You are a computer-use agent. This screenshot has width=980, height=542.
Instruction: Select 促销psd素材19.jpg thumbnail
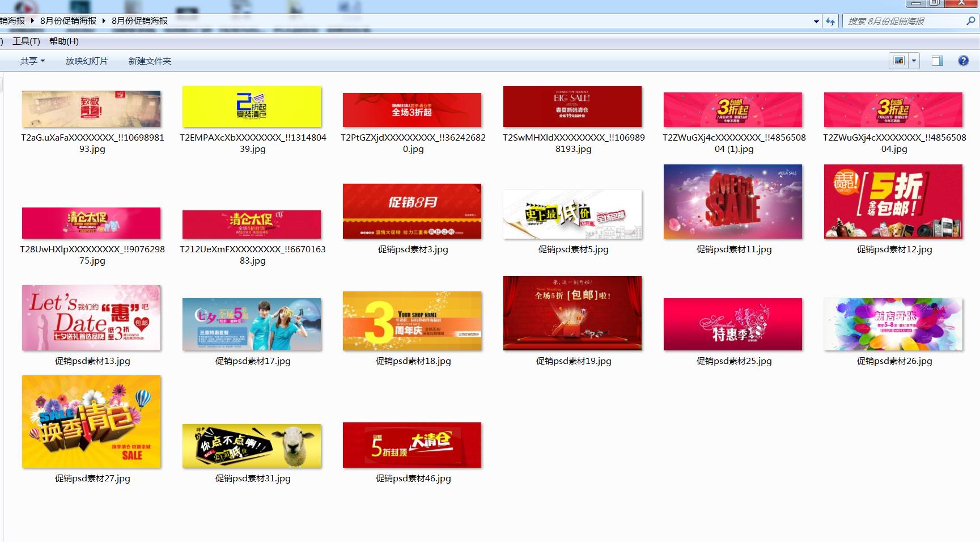pyautogui.click(x=573, y=314)
